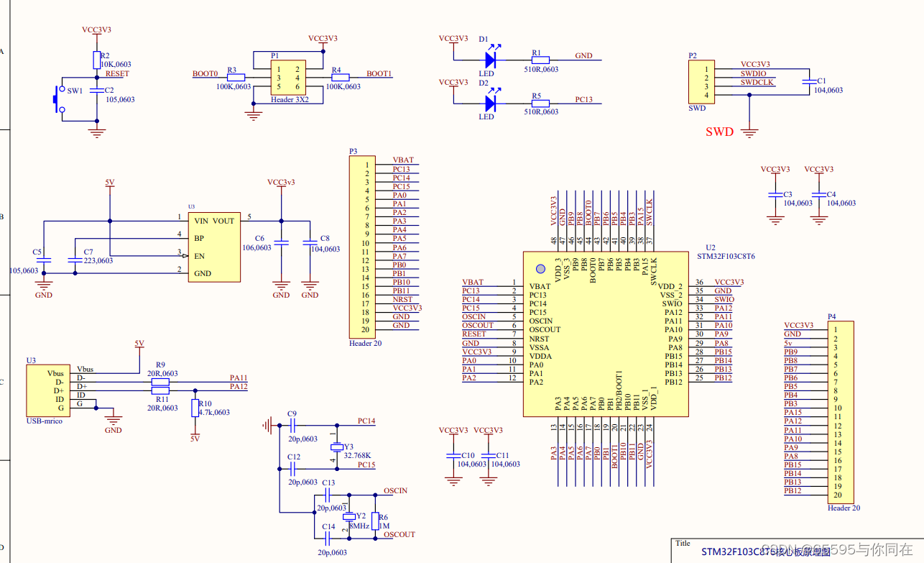Click the OSCOUT label beside C14
The image size is (924, 563).
[399, 534]
